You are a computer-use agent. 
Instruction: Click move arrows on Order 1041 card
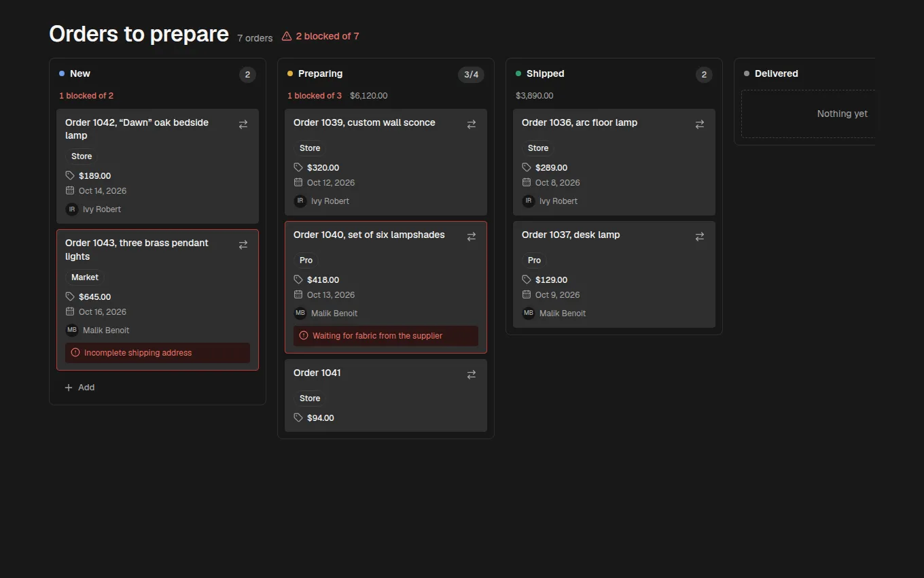click(472, 375)
